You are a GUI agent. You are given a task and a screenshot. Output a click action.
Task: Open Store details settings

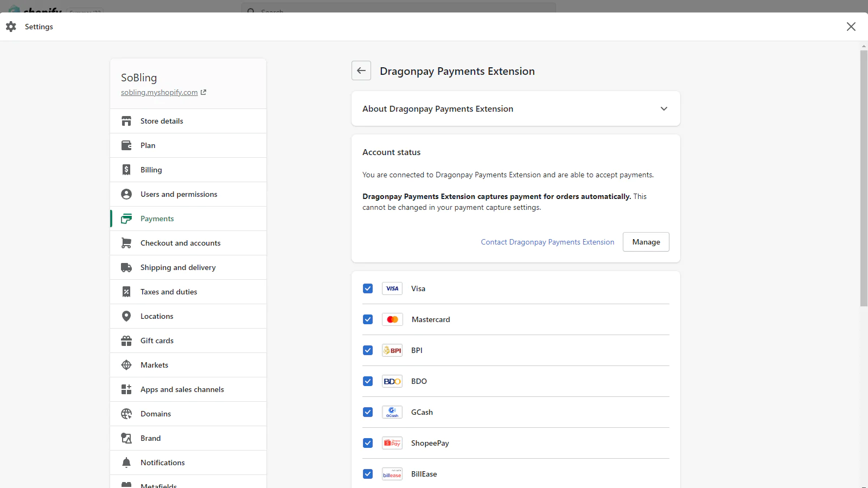(188, 121)
